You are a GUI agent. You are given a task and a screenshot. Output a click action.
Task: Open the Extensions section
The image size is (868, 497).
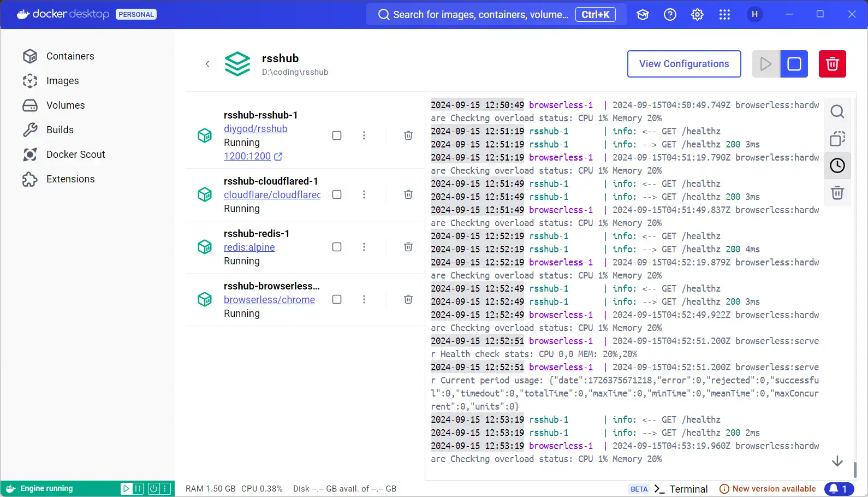58,179
